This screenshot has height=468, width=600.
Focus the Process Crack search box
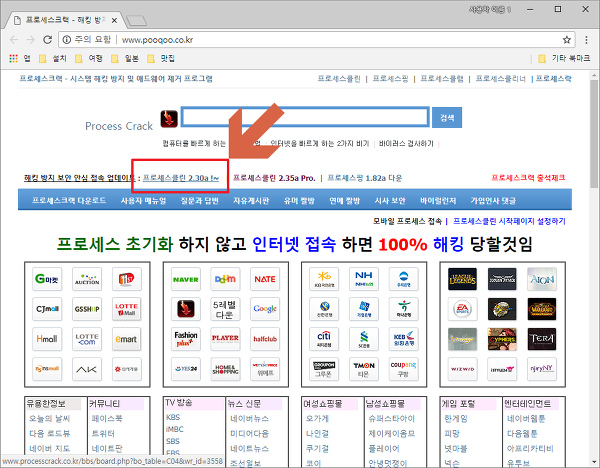click(x=305, y=117)
